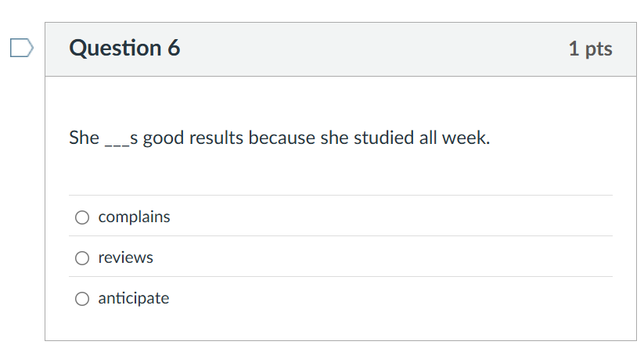Click the word "Question" in the header

(114, 49)
